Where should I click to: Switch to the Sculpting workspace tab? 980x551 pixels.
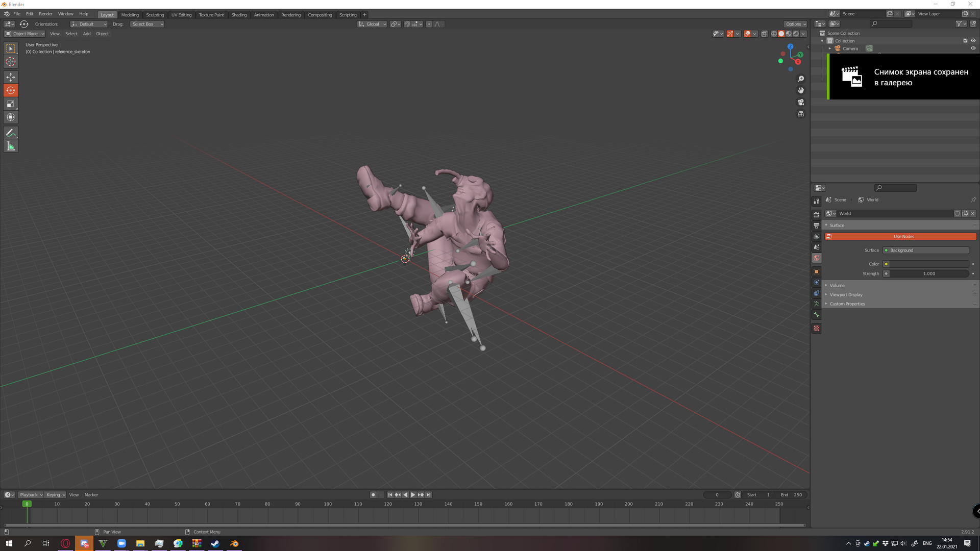pyautogui.click(x=155, y=15)
